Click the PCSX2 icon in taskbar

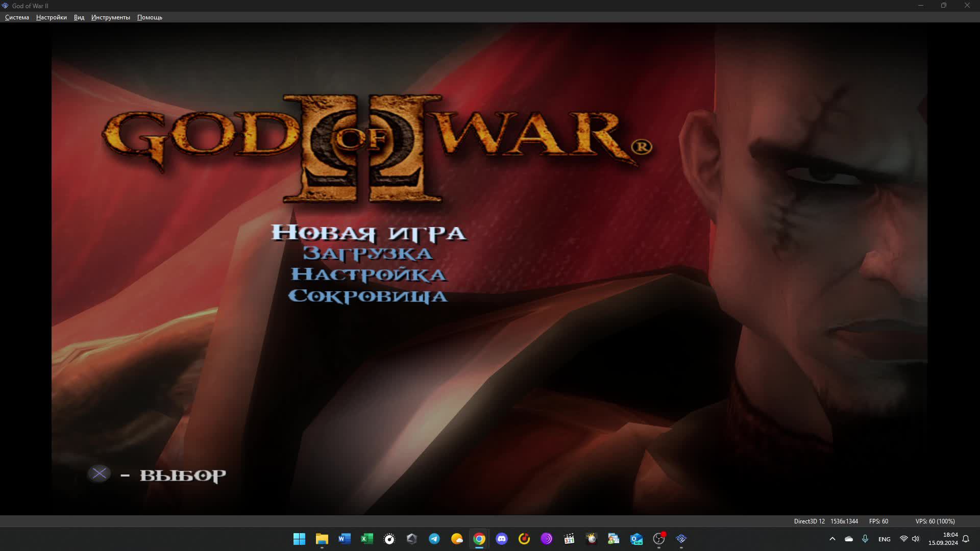click(681, 539)
